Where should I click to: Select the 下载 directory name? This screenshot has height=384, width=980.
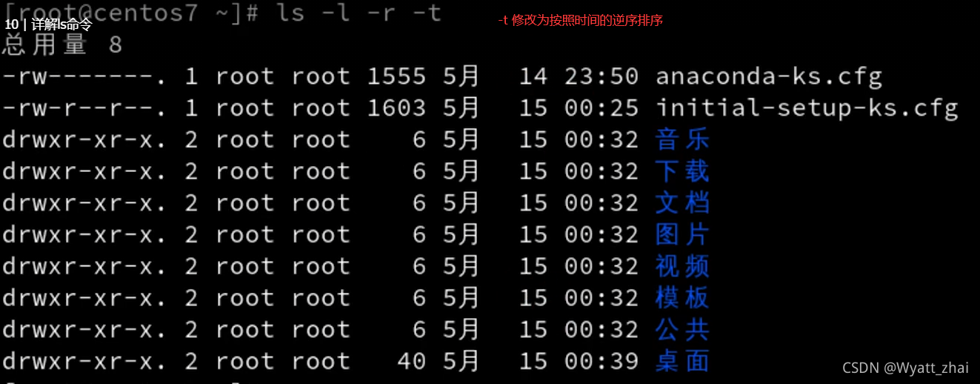tap(682, 172)
